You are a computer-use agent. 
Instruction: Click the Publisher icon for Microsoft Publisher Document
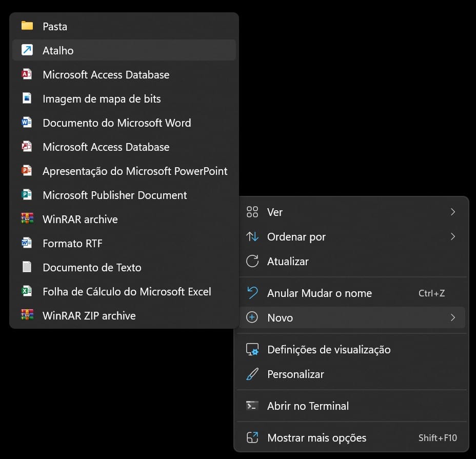(27, 195)
